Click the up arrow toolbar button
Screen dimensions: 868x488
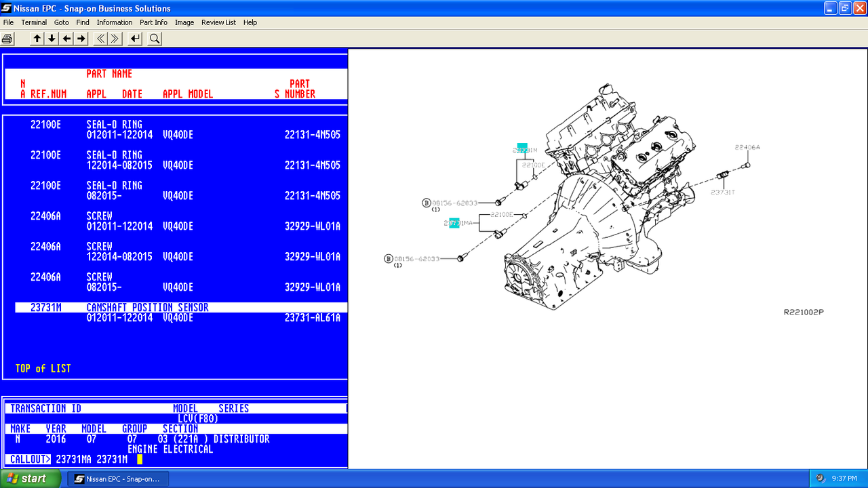point(37,39)
